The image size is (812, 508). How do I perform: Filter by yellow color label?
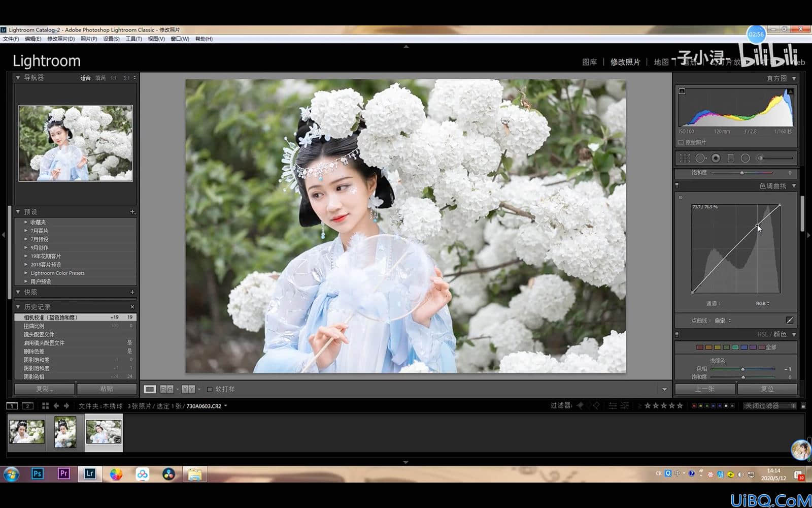(701, 406)
